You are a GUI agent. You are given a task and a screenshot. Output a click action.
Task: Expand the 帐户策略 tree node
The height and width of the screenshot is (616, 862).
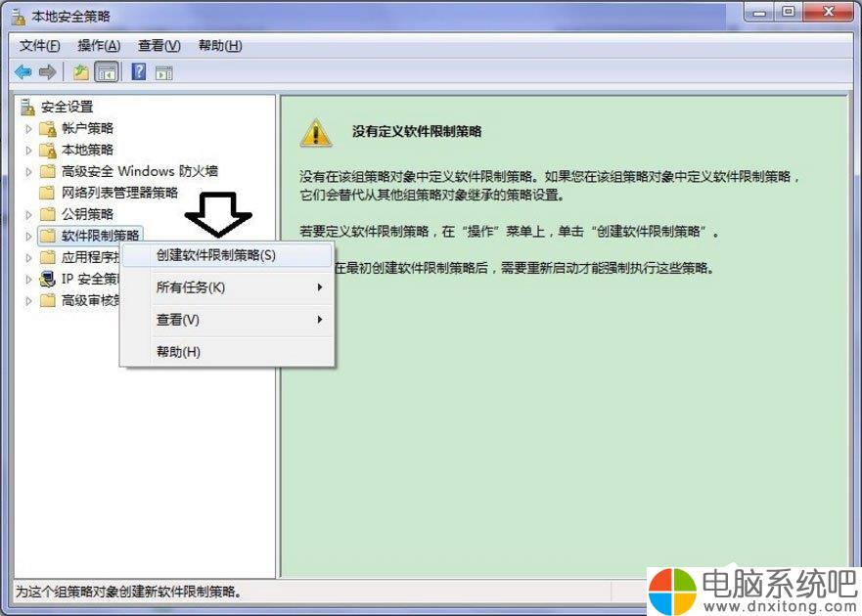pyautogui.click(x=28, y=129)
